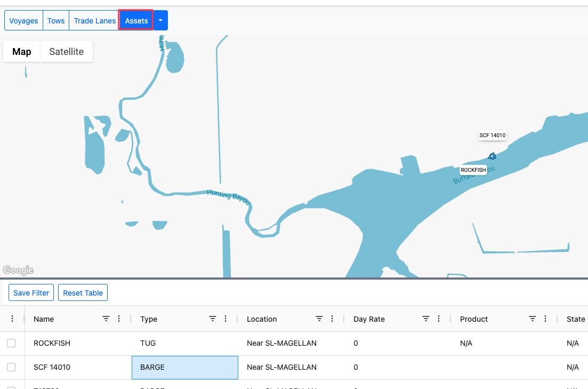588x389 pixels.
Task: Open the Type column filter
Action: [213, 319]
